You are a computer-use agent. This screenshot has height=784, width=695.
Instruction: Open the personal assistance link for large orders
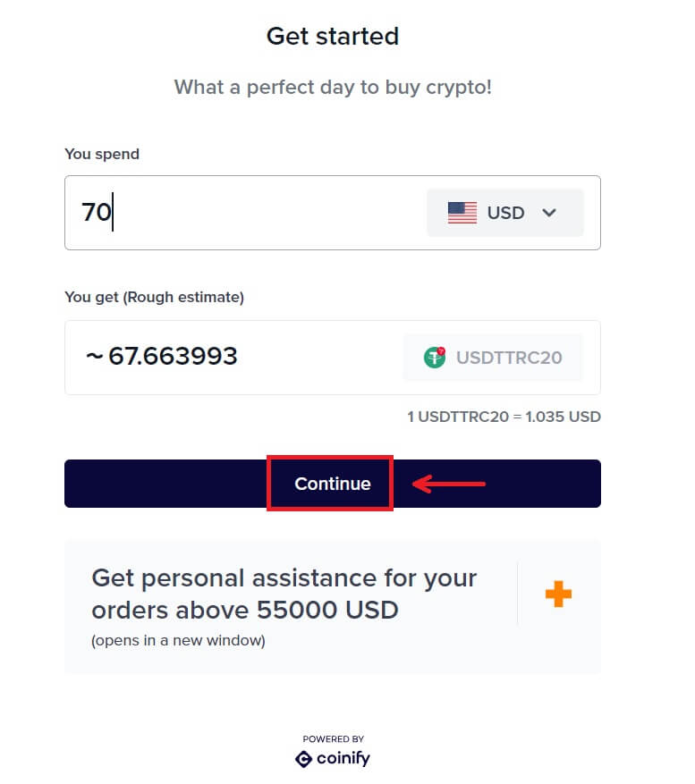pyautogui.click(x=284, y=594)
